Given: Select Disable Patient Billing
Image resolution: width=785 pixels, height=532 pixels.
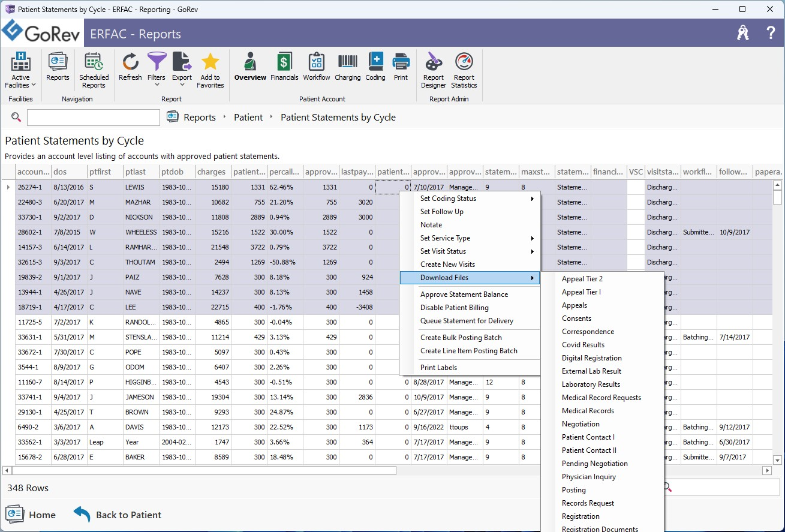Looking at the screenshot, I should coord(470,308).
